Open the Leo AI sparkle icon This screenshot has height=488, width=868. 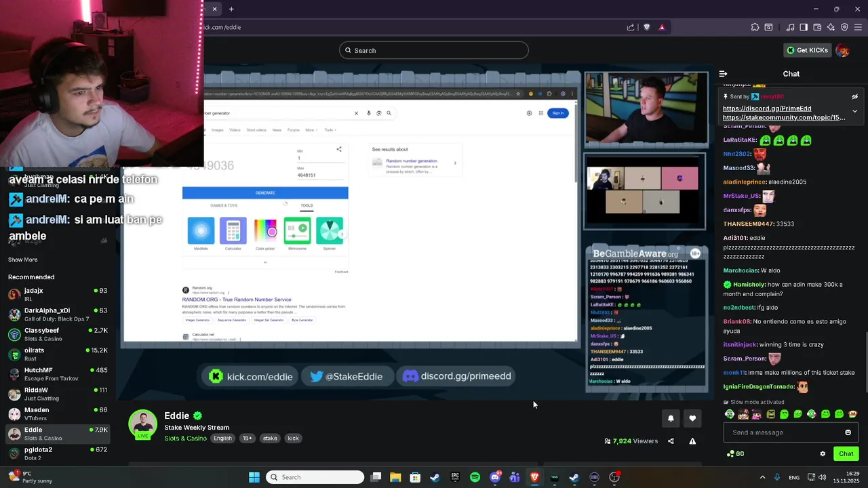click(x=831, y=27)
